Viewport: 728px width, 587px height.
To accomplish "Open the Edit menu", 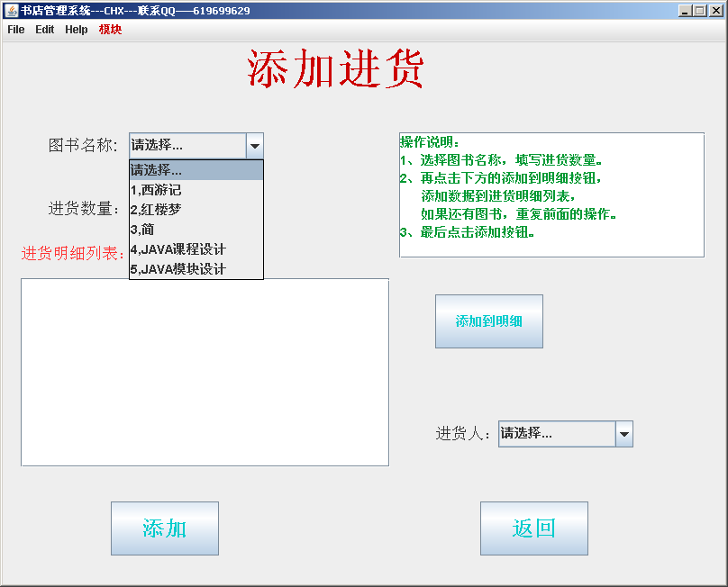I will 44,30.
